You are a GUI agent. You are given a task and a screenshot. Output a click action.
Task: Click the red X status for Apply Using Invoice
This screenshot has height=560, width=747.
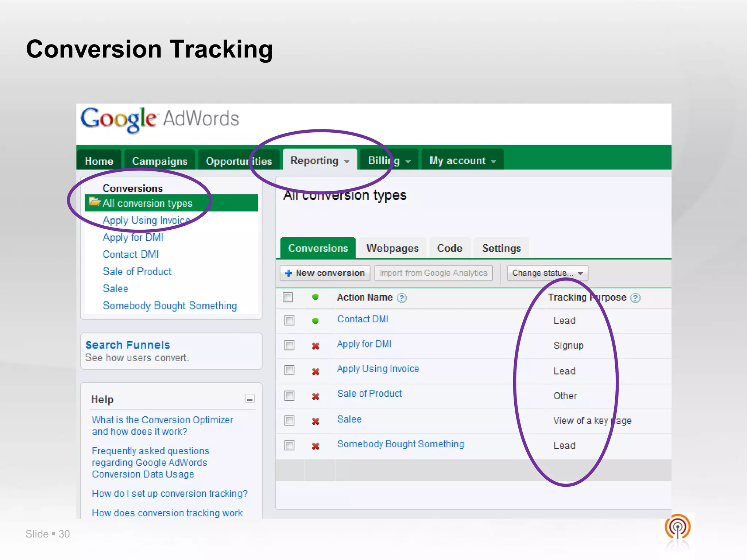316,371
